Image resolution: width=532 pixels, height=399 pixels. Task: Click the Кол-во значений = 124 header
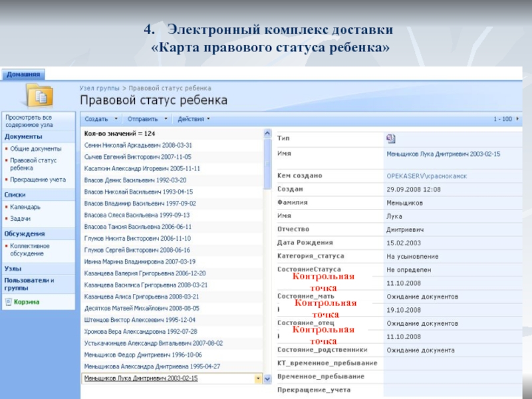click(x=120, y=134)
